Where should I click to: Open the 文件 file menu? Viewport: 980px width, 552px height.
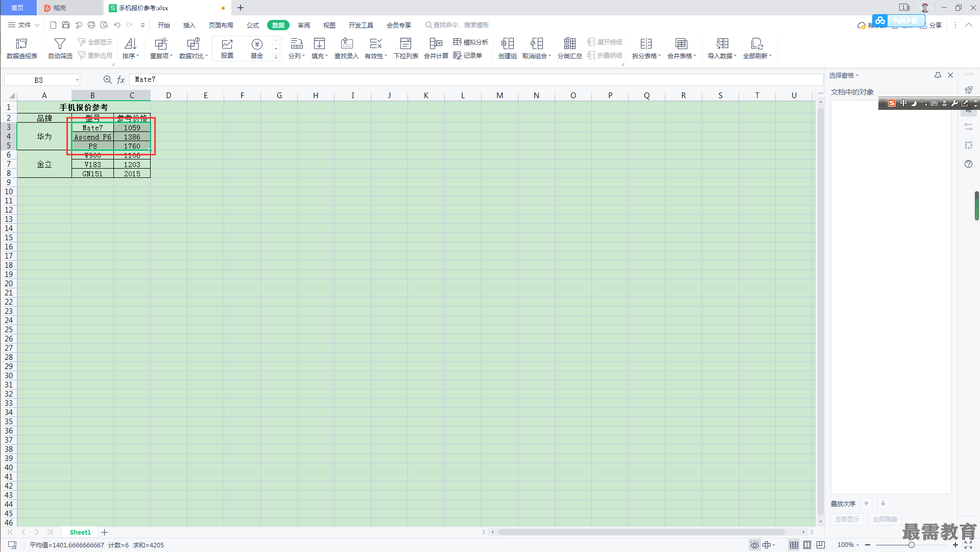coord(23,25)
